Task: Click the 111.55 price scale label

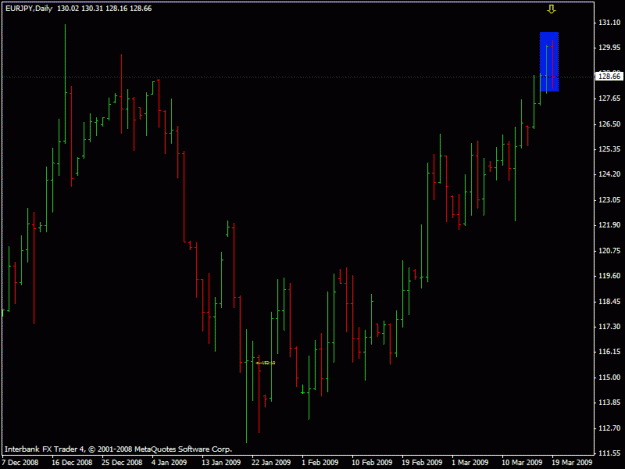Action: pyautogui.click(x=609, y=453)
